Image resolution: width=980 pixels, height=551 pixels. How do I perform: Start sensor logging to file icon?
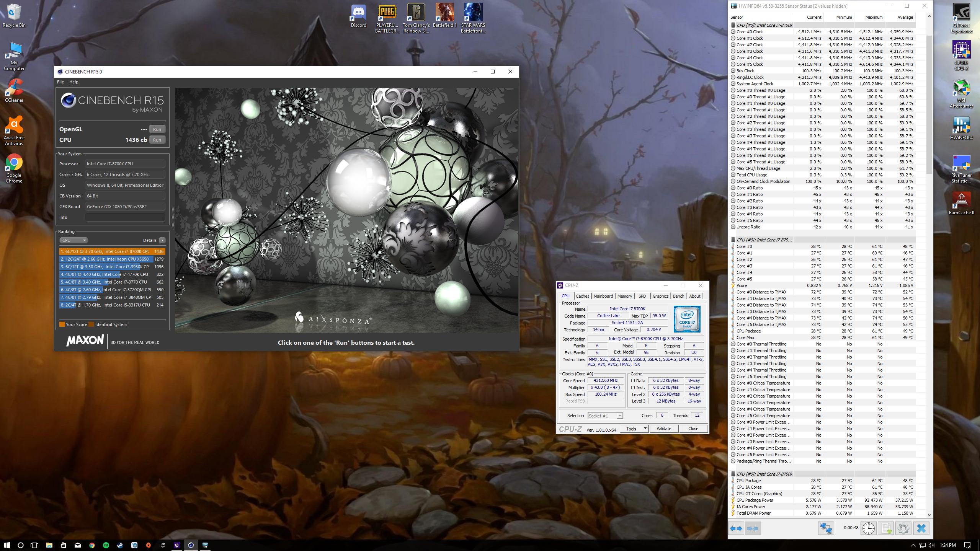[886, 528]
